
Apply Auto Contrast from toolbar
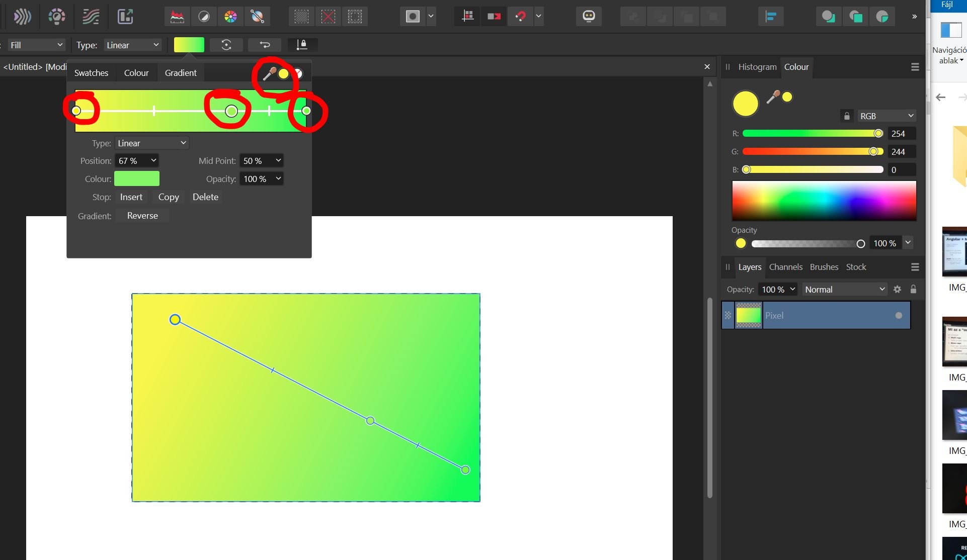[204, 17]
